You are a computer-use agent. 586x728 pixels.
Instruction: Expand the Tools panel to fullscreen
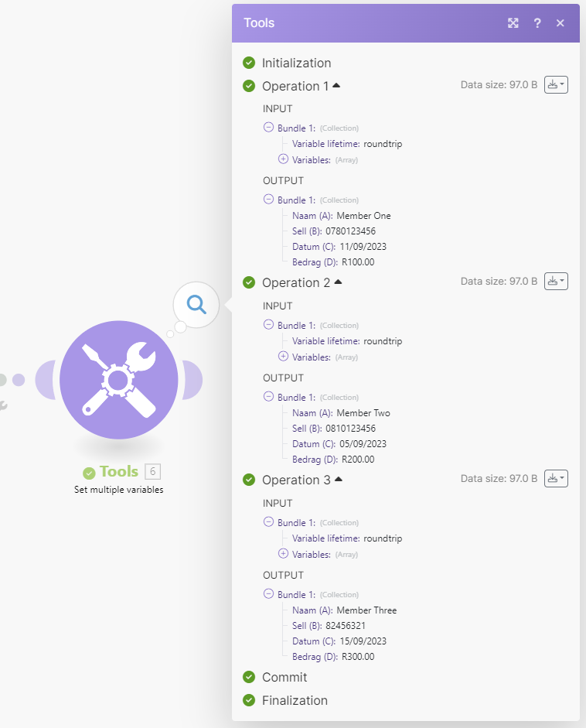[x=513, y=23]
